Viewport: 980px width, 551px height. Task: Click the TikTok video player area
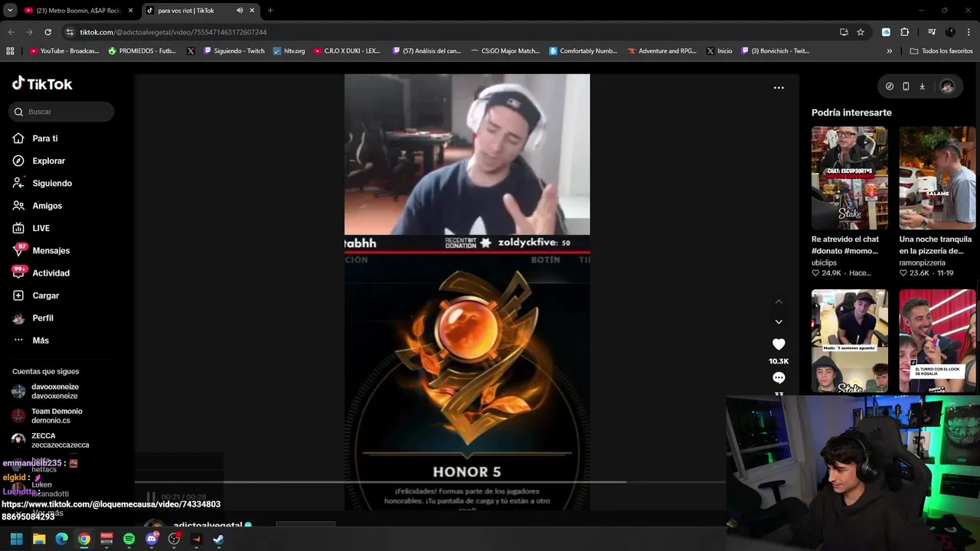[x=467, y=291]
